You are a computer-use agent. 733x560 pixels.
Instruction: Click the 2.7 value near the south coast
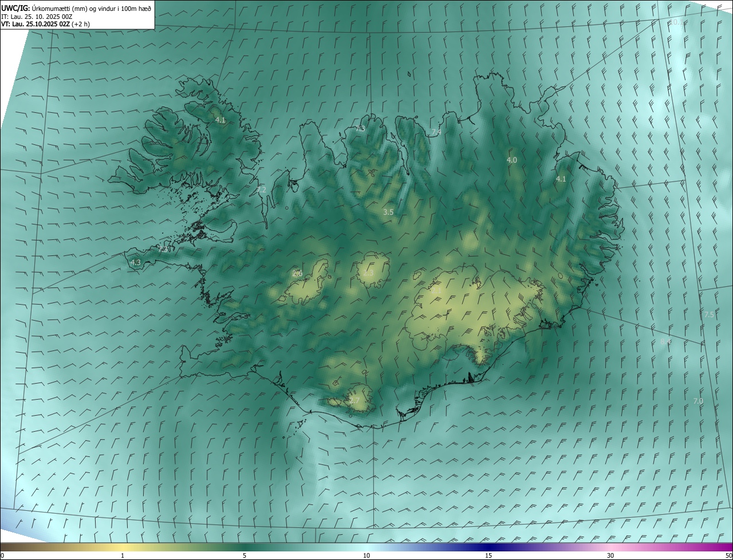[x=354, y=400]
